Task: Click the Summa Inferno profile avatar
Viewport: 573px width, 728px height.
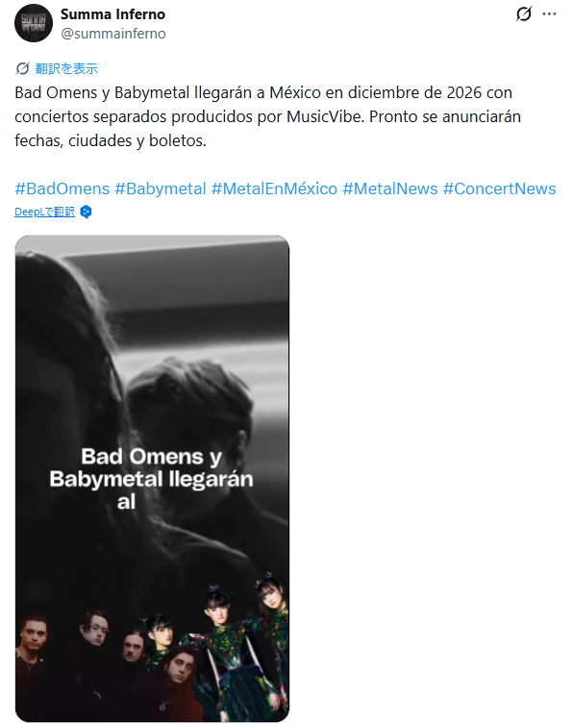Action: coord(34,23)
